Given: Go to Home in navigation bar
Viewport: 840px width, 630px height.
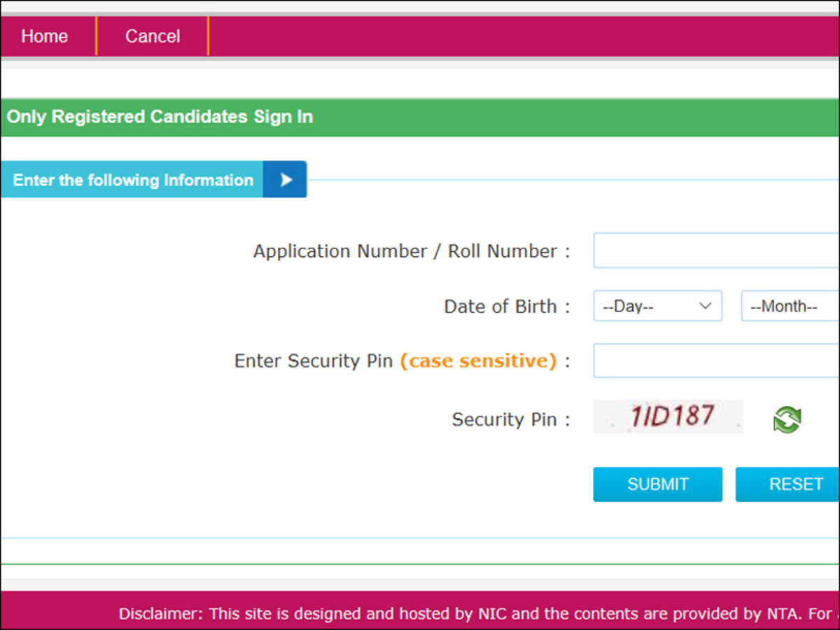Looking at the screenshot, I should coord(45,36).
